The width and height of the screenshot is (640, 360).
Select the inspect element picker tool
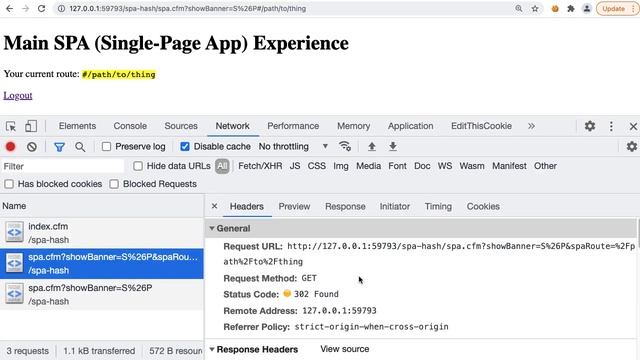point(11,126)
